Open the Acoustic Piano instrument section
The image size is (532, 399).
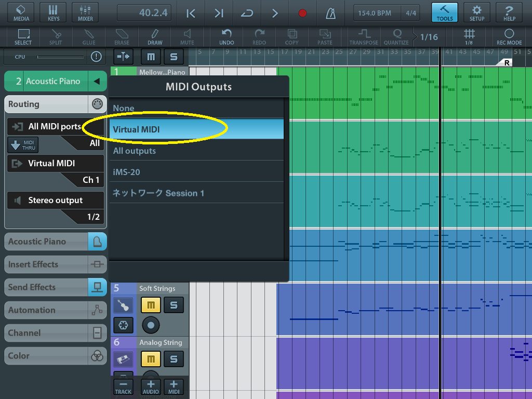click(x=55, y=242)
